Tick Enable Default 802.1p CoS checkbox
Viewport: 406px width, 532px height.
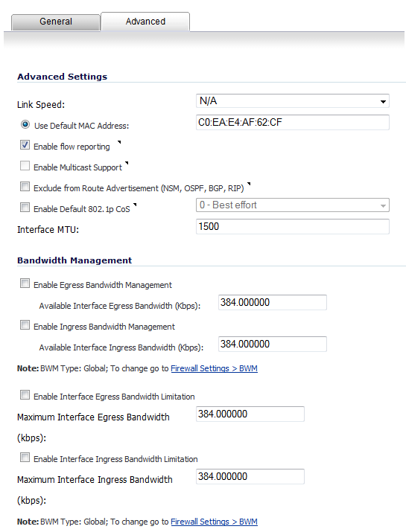pos(25,208)
